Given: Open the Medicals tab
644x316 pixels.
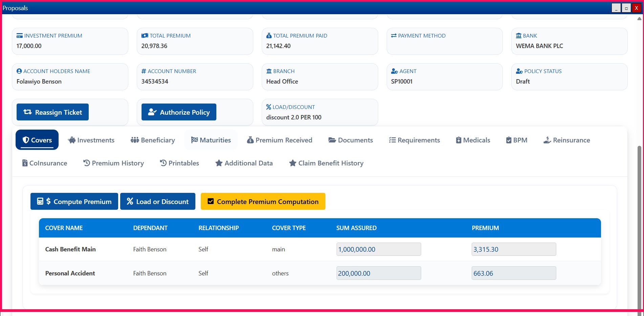Looking at the screenshot, I should 473,140.
